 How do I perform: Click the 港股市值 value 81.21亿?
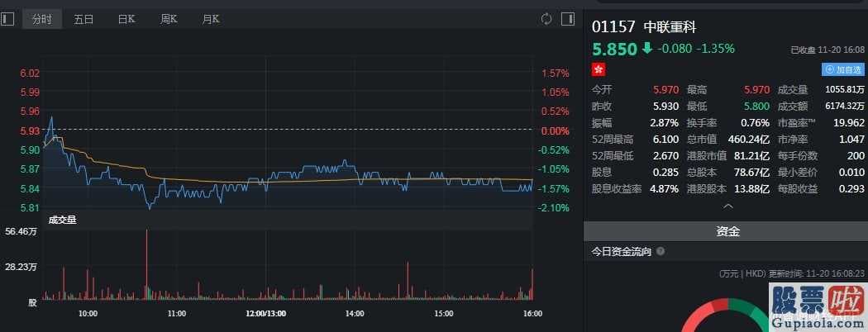click(x=753, y=156)
